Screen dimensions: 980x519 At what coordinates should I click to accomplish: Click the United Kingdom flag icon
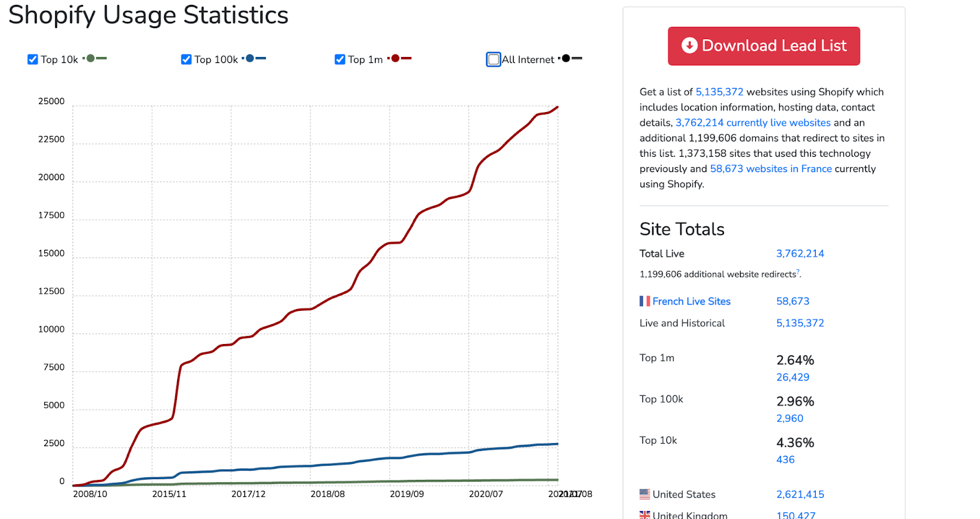(645, 515)
